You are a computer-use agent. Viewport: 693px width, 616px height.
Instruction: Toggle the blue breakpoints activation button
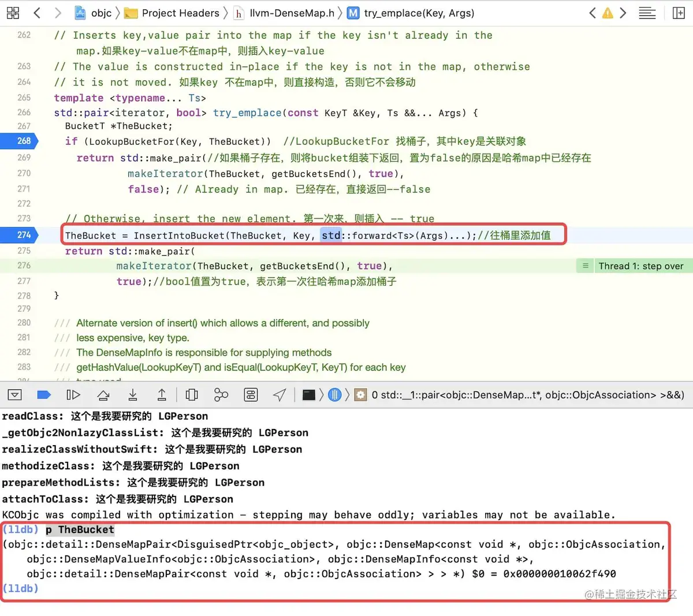(x=44, y=395)
